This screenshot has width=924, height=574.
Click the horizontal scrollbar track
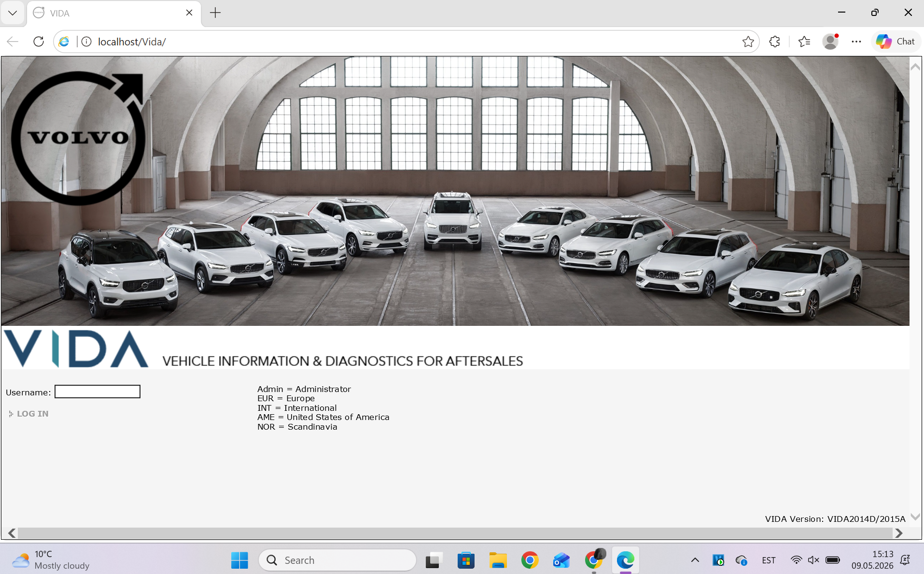pos(455,533)
